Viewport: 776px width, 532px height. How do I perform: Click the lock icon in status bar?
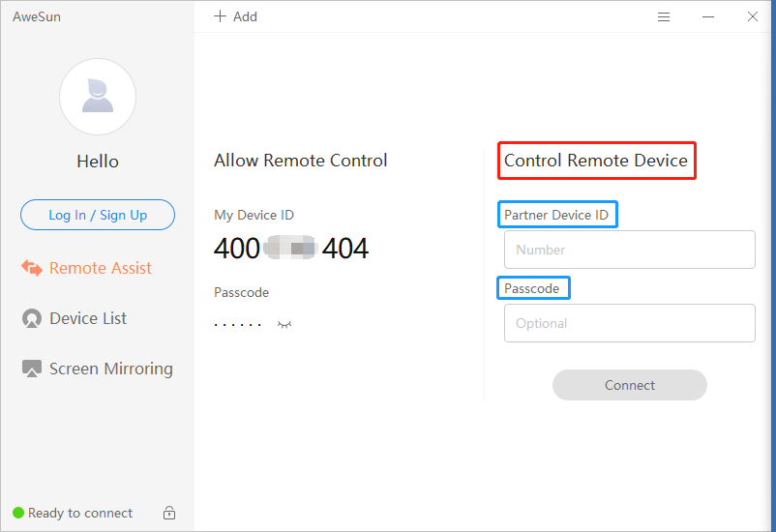[169, 513]
